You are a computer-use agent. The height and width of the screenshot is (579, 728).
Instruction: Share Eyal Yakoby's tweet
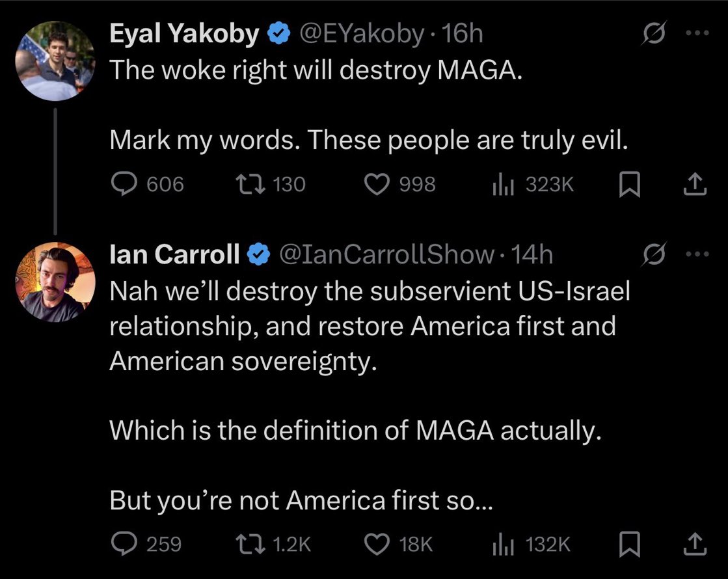coord(695,185)
